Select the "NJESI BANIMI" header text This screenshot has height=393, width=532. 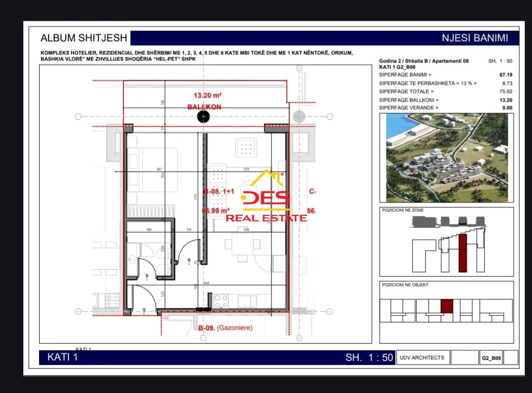[475, 38]
